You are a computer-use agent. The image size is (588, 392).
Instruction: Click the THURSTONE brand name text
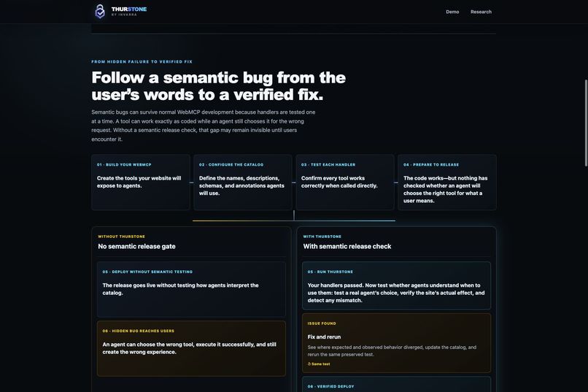pos(129,9)
